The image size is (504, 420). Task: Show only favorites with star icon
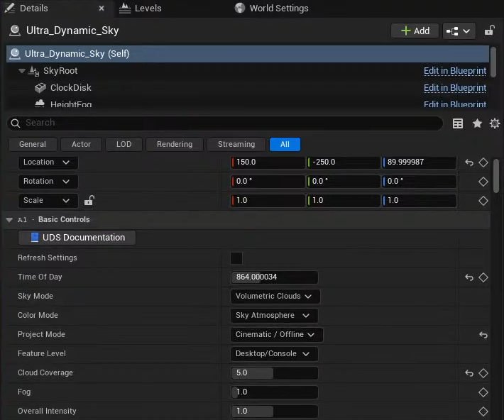click(477, 123)
